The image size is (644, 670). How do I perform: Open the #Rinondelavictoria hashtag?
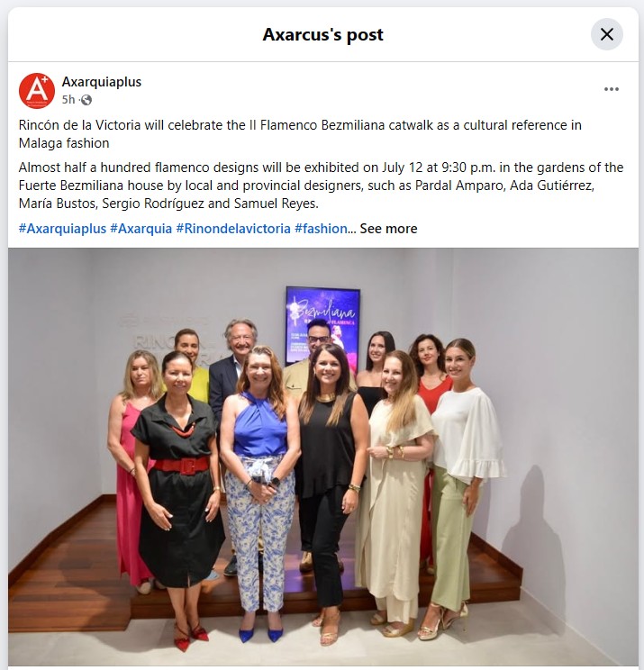233,229
